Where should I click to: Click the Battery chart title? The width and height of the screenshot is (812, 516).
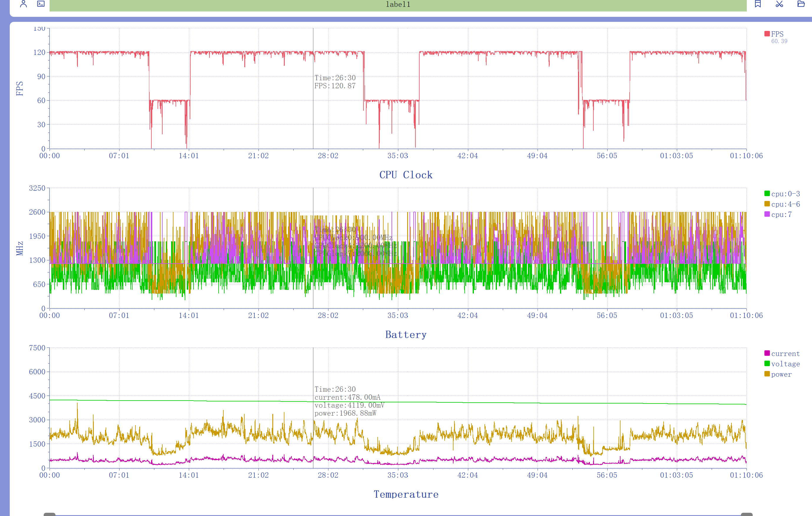pyautogui.click(x=406, y=334)
